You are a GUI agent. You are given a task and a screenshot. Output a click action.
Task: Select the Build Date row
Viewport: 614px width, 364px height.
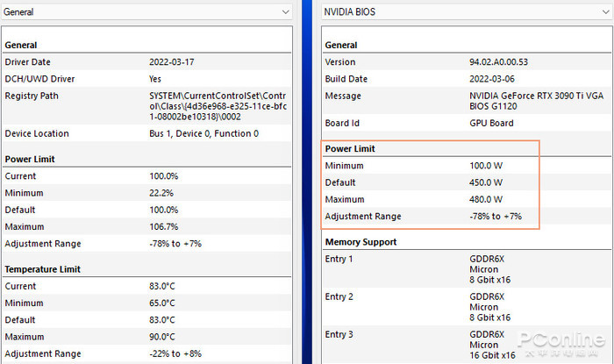(x=467, y=79)
